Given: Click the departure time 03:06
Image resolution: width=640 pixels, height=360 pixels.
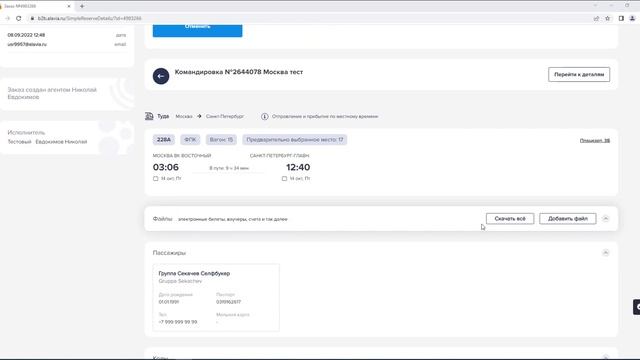Looking at the screenshot, I should (x=166, y=167).
